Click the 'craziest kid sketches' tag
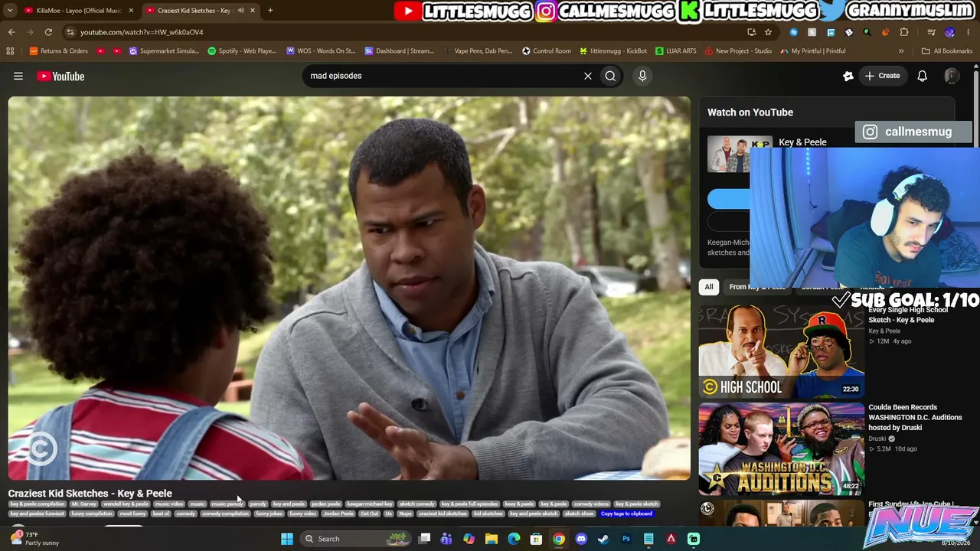The width and height of the screenshot is (980, 551). (443, 514)
